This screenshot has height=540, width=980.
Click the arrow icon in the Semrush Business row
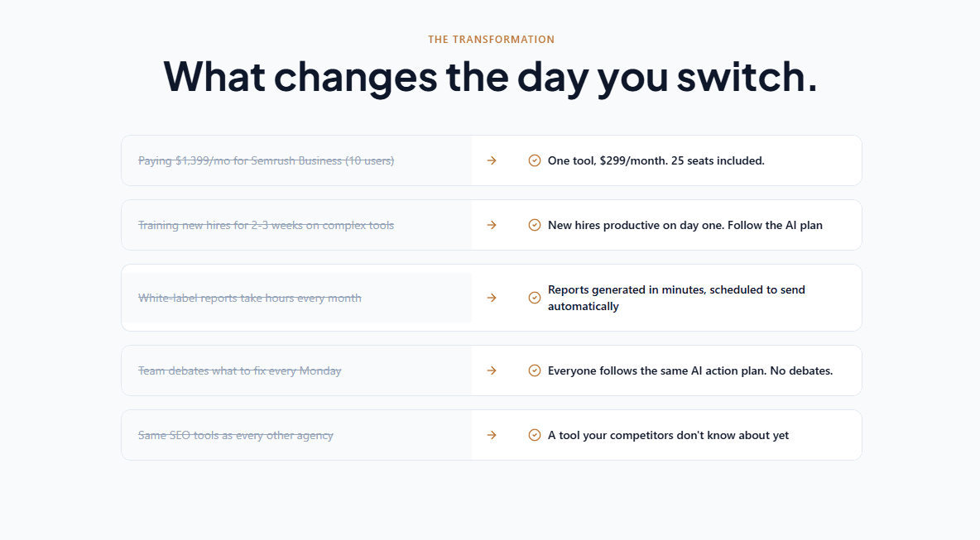point(492,160)
